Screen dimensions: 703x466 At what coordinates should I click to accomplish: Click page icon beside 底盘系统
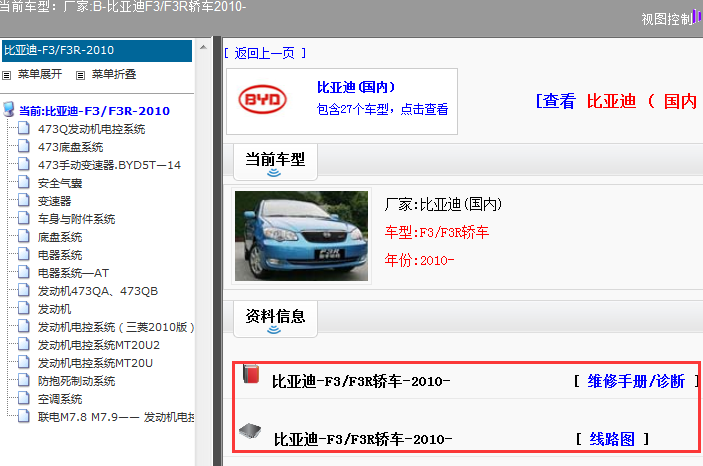(x=24, y=236)
